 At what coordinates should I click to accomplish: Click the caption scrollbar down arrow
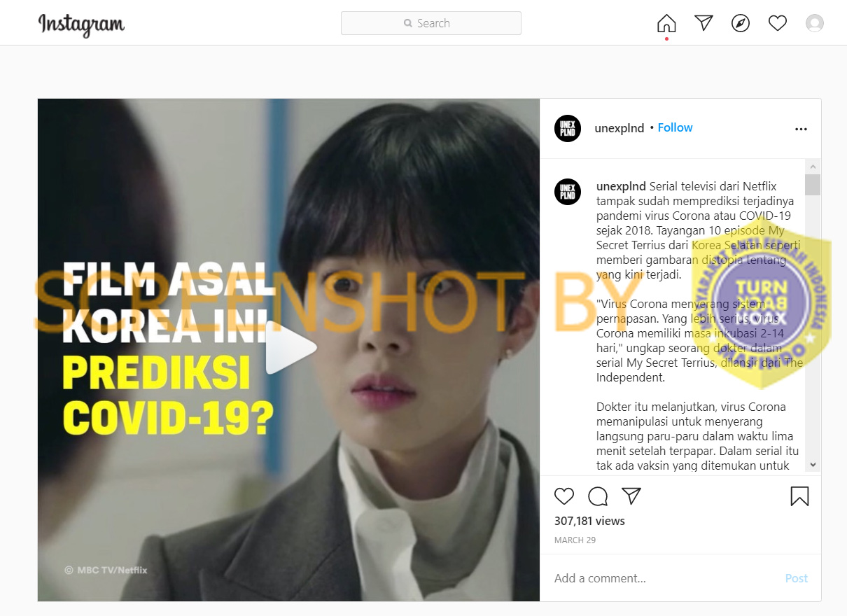click(813, 464)
